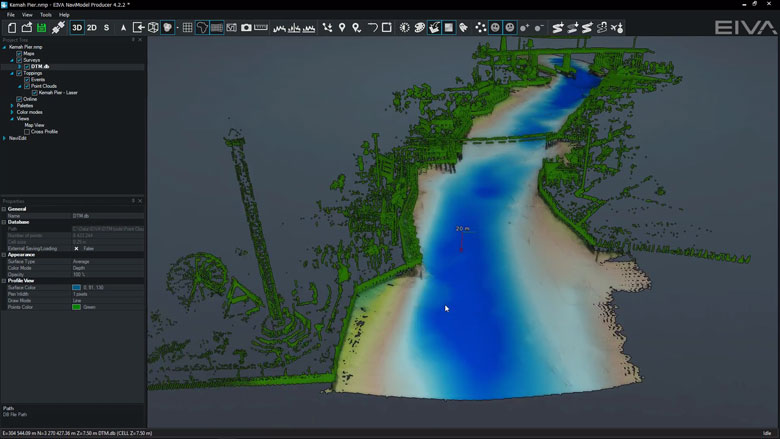The width and height of the screenshot is (780, 439).
Task: Enable the Cross Profile checkbox
Action: coord(27,131)
